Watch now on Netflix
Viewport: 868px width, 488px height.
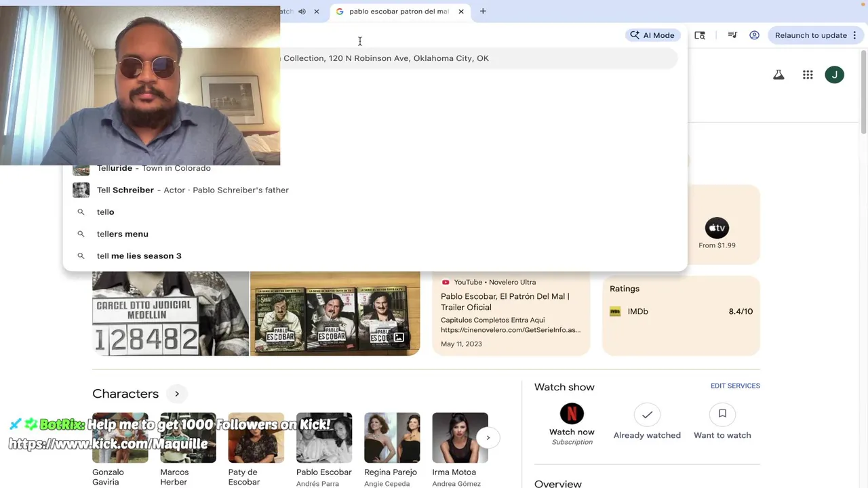[572, 424]
